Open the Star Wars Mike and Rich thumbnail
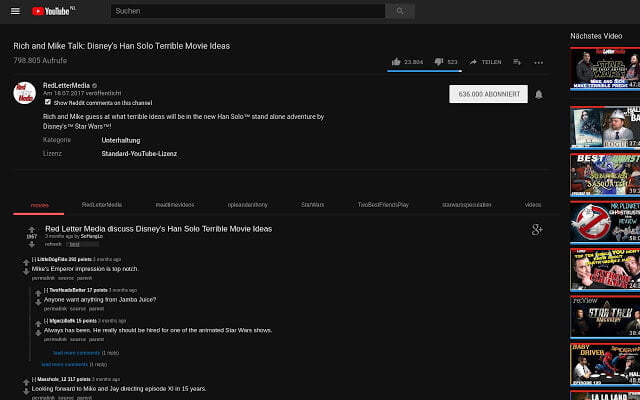This screenshot has width=640, height=400. [x=605, y=69]
